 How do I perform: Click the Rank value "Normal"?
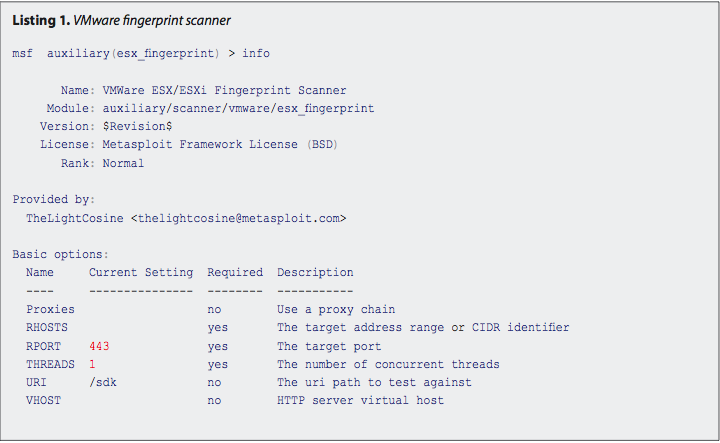pos(123,163)
